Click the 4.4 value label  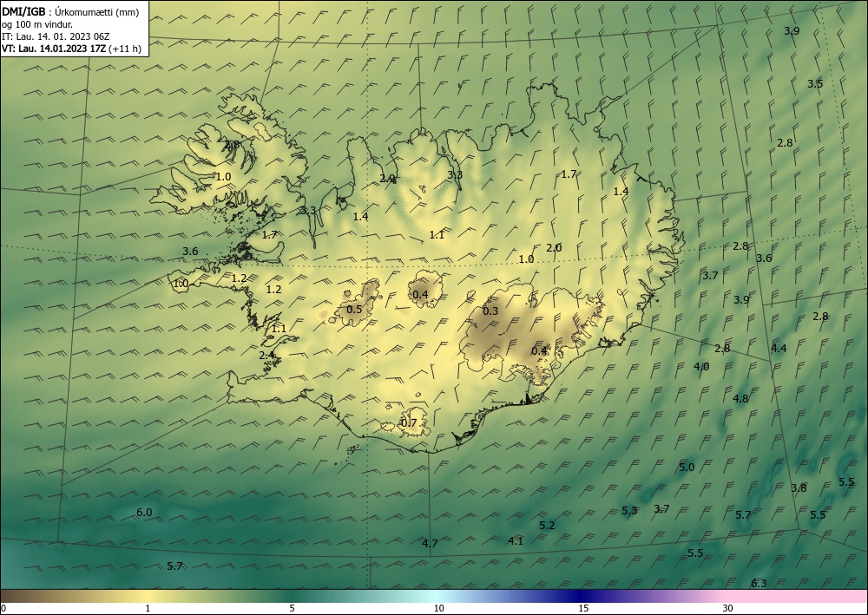click(779, 349)
